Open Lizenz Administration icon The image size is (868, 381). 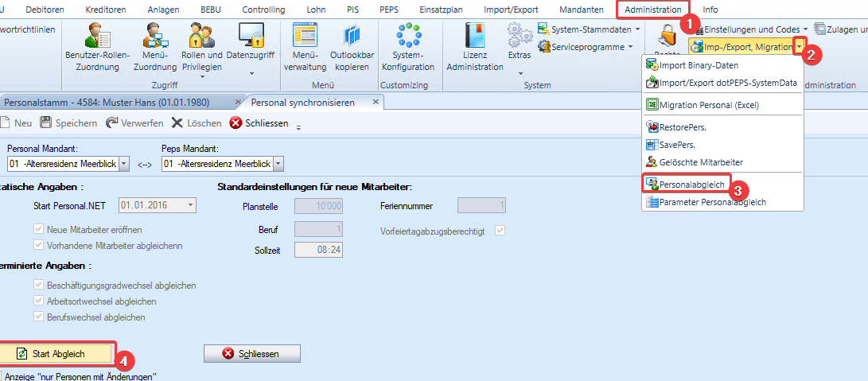(x=474, y=35)
